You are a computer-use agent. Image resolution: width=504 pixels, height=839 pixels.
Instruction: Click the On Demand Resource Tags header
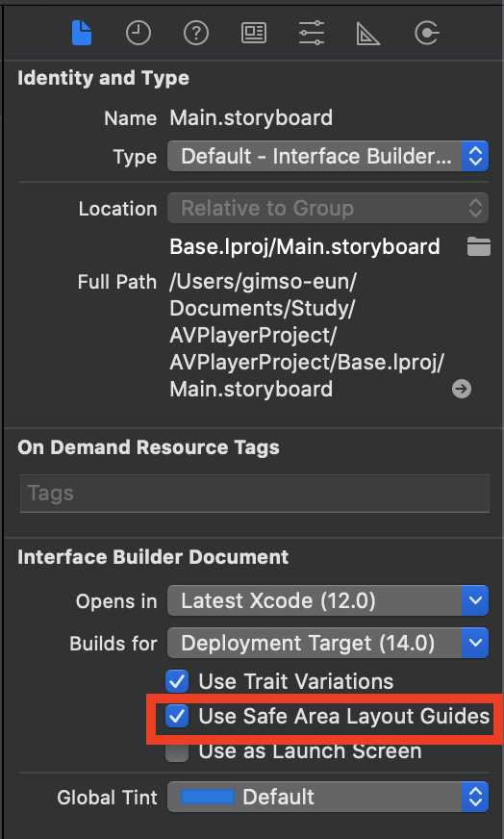point(148,447)
